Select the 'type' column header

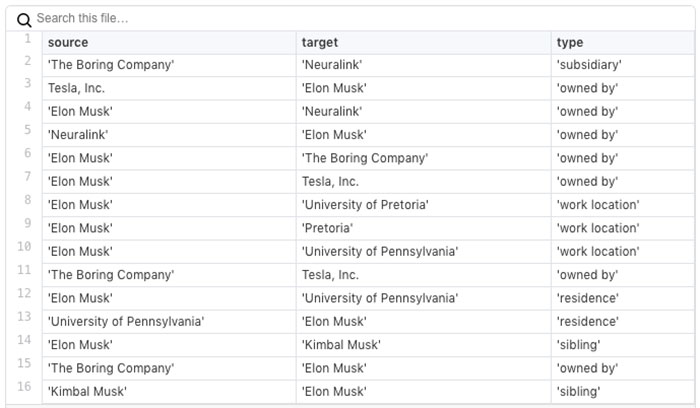(570, 43)
